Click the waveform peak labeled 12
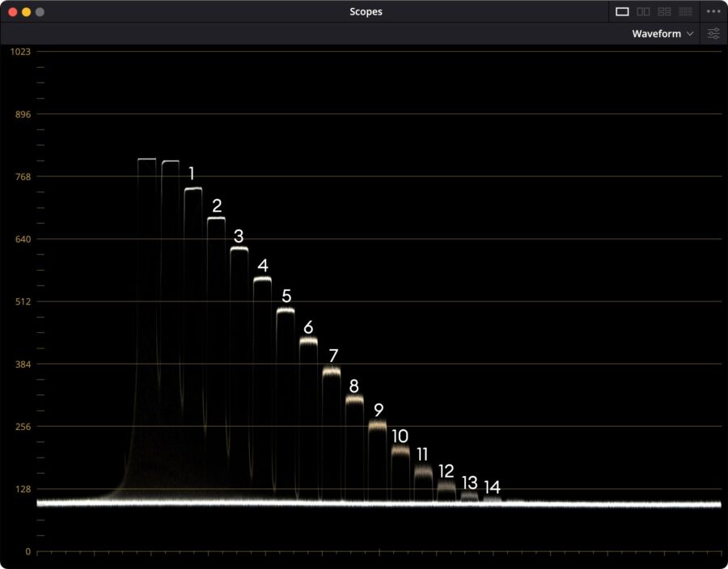728x569 pixels. [x=447, y=486]
